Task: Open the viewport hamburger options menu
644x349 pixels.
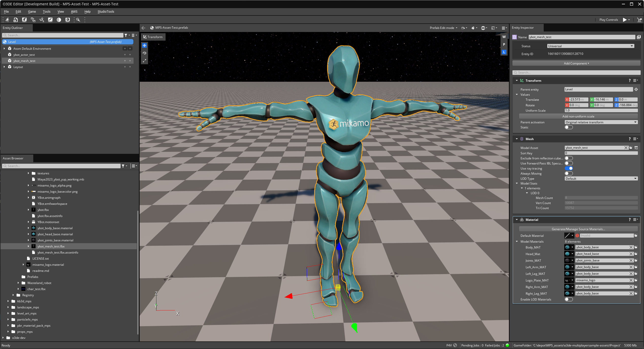Action: [504, 28]
